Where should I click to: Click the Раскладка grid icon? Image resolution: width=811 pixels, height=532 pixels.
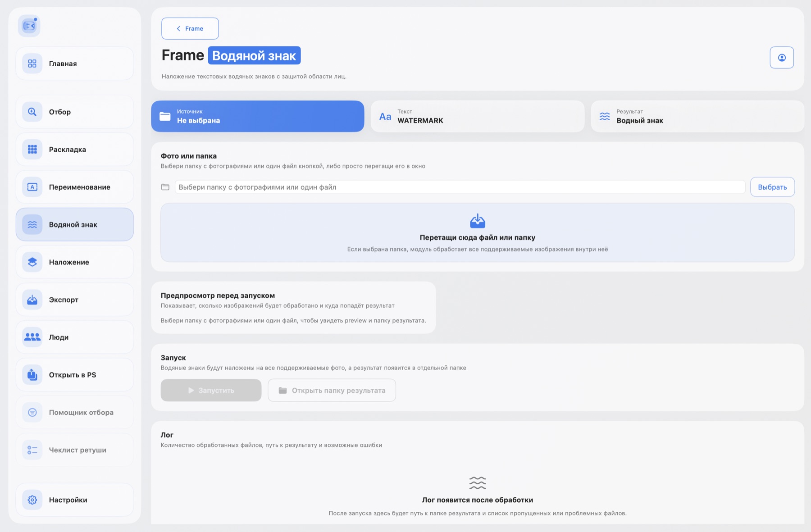32,149
